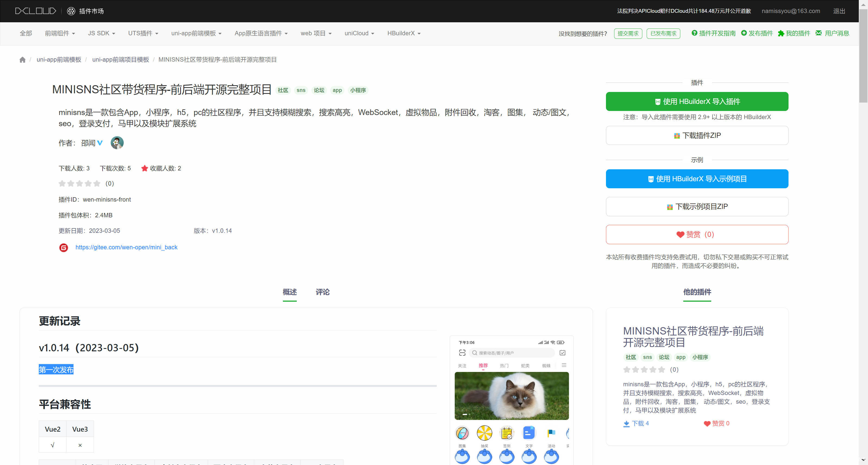
Task: Click check-in icon in phone preview header
Action: pos(562,352)
